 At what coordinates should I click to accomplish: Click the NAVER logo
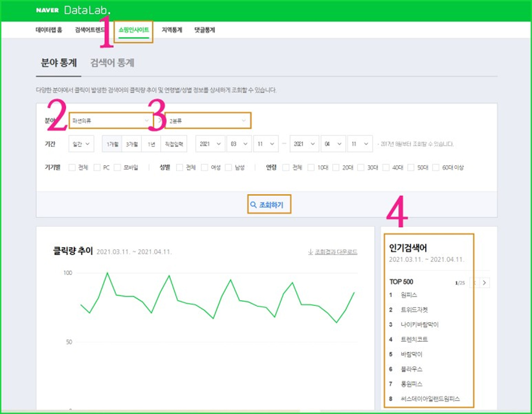[47, 10]
